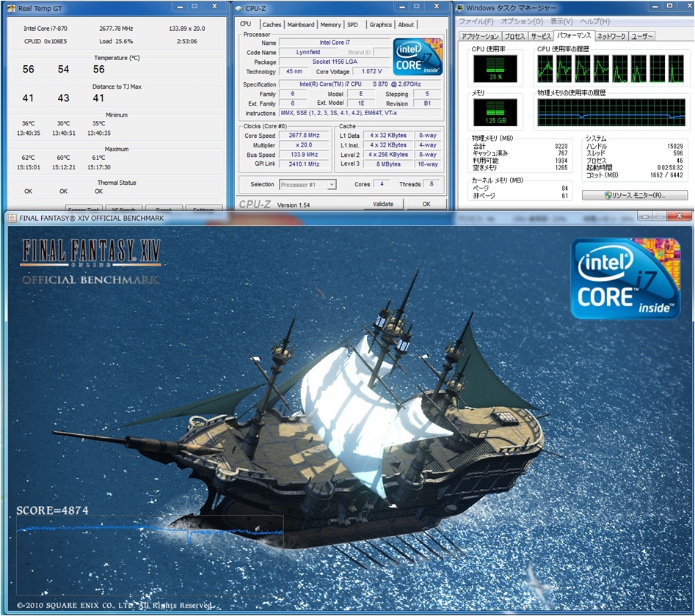
Task: Switch to the アプリケーション tab
Action: [480, 37]
